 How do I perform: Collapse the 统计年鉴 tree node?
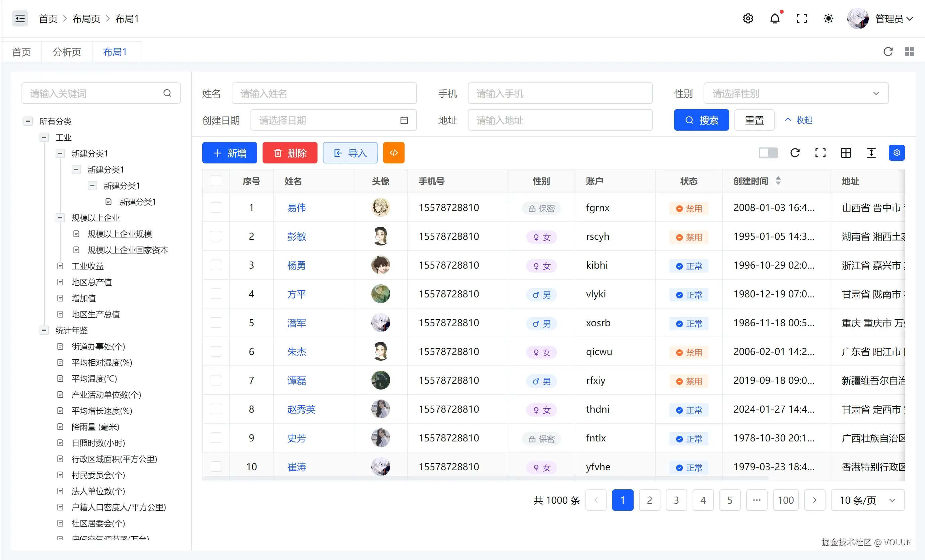tap(44, 330)
